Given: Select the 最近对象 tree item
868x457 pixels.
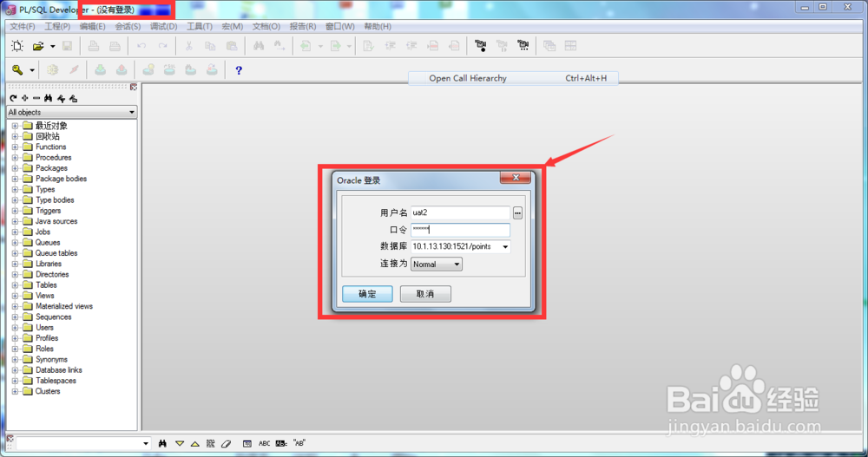Looking at the screenshot, I should (51, 126).
